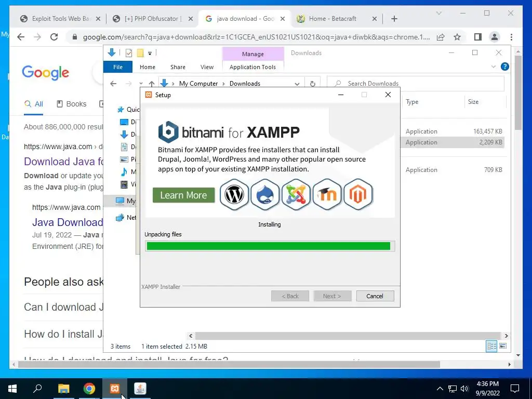This screenshot has width=532, height=399.
Task: Switch Explorer to large icons view
Action: 503,346
